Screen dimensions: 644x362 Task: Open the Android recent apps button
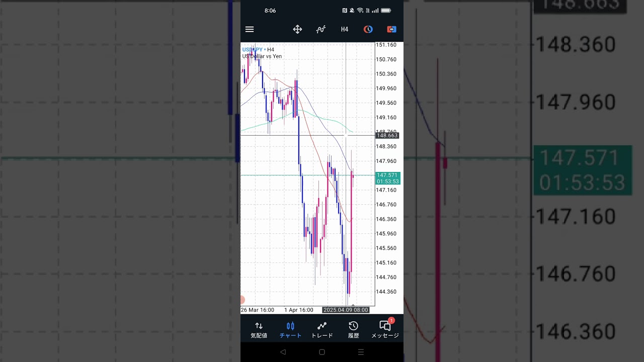(361, 352)
